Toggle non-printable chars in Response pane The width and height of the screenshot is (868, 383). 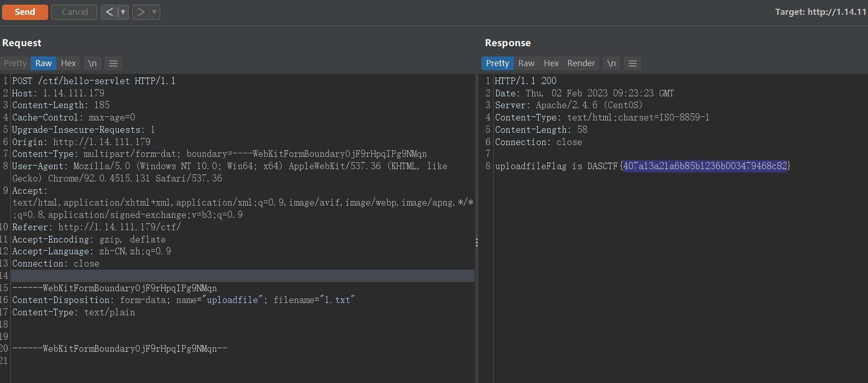point(611,63)
